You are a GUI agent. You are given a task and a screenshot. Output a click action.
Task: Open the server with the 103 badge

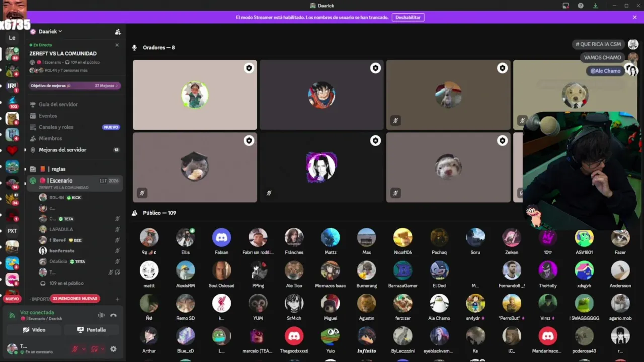12,103
